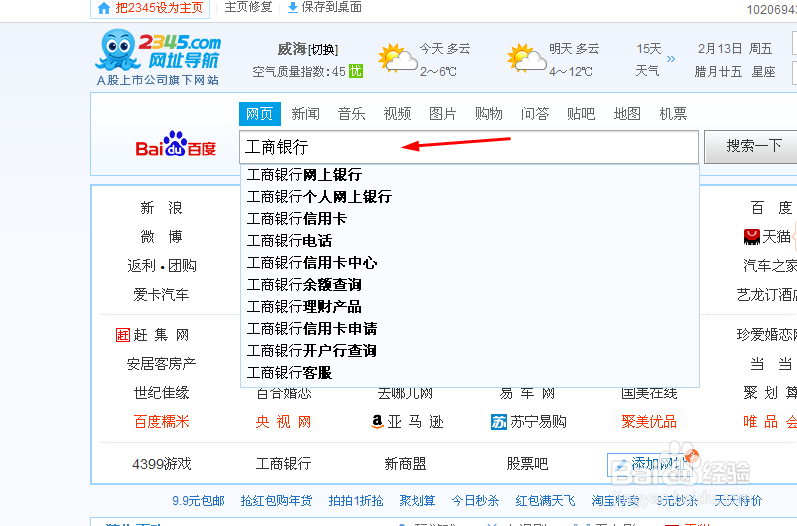This screenshot has height=526, width=797.
Task: Choose suggestion 工商银行理财产品
Action: pyautogui.click(x=470, y=306)
